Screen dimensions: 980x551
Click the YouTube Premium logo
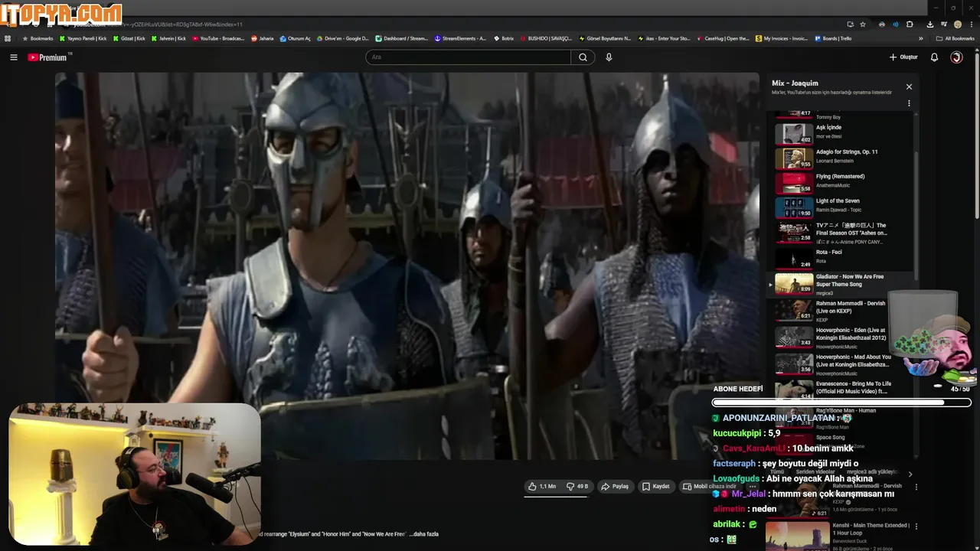tap(48, 57)
